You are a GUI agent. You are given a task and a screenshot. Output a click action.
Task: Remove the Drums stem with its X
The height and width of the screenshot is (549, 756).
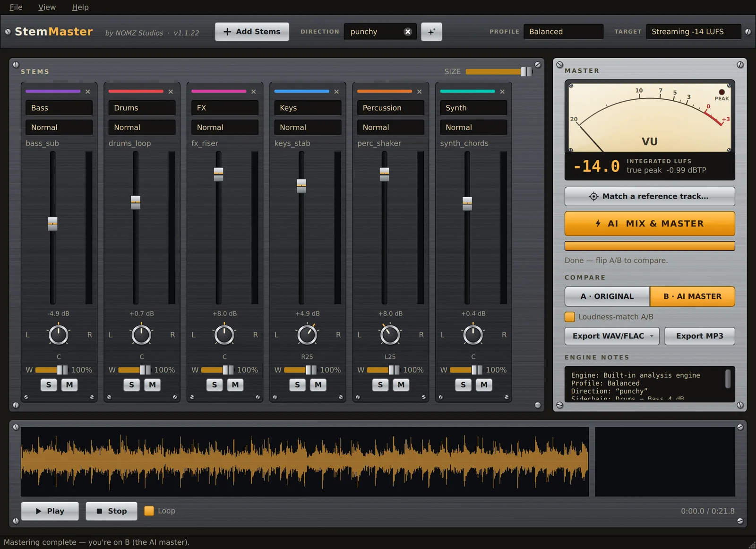(x=171, y=92)
